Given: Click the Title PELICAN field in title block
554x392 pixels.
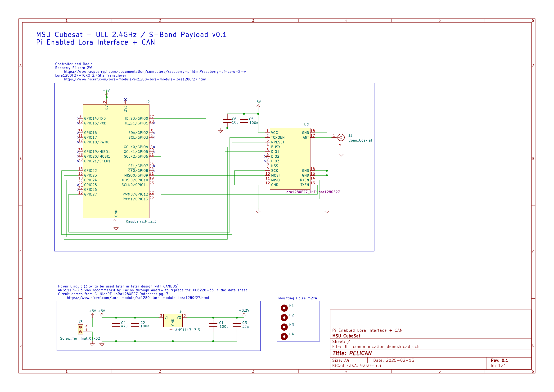Looking at the screenshot, I should click(x=352, y=353).
